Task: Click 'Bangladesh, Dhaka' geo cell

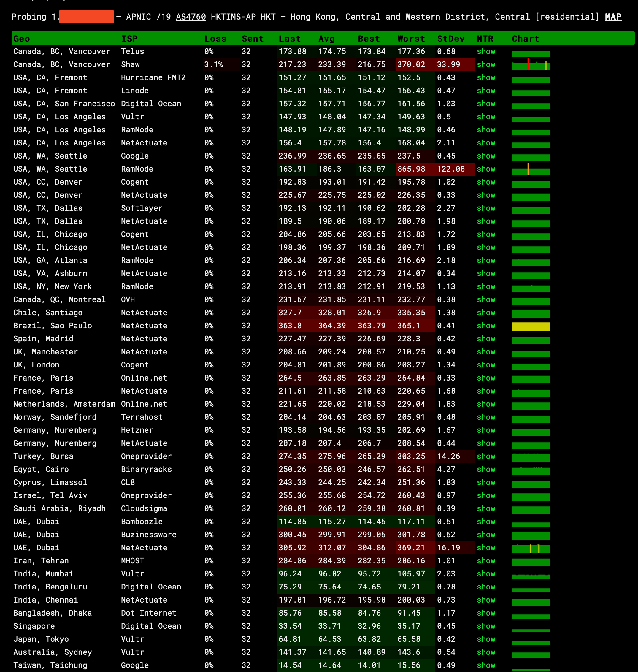Action: (x=52, y=613)
